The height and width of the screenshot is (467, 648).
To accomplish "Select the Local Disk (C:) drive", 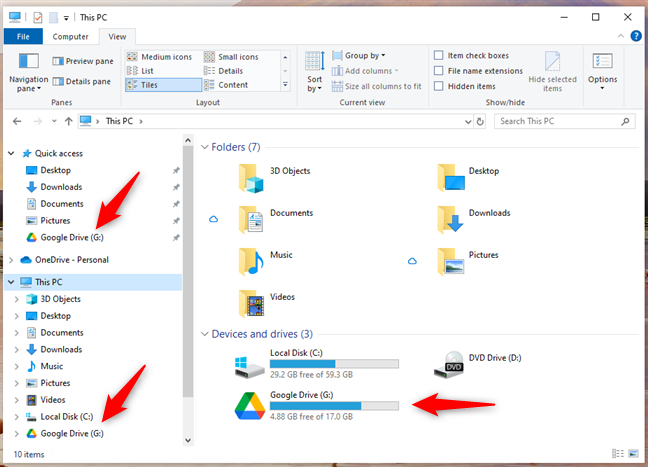I will [x=317, y=364].
